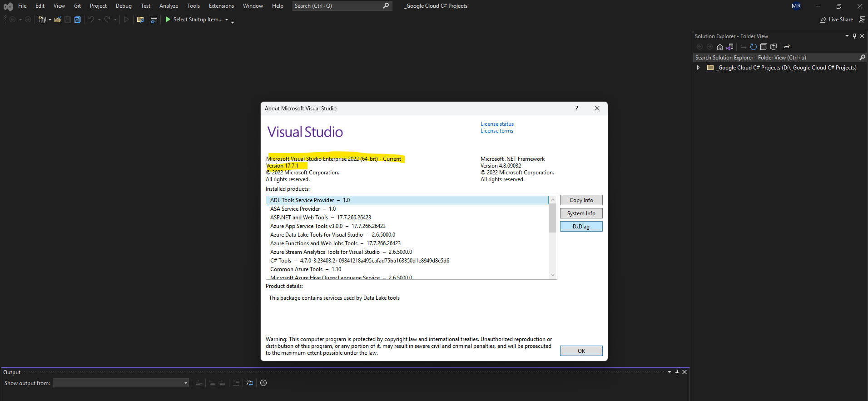Image resolution: width=868 pixels, height=401 pixels.
Task: Open the Show output from dropdown
Action: click(185, 383)
